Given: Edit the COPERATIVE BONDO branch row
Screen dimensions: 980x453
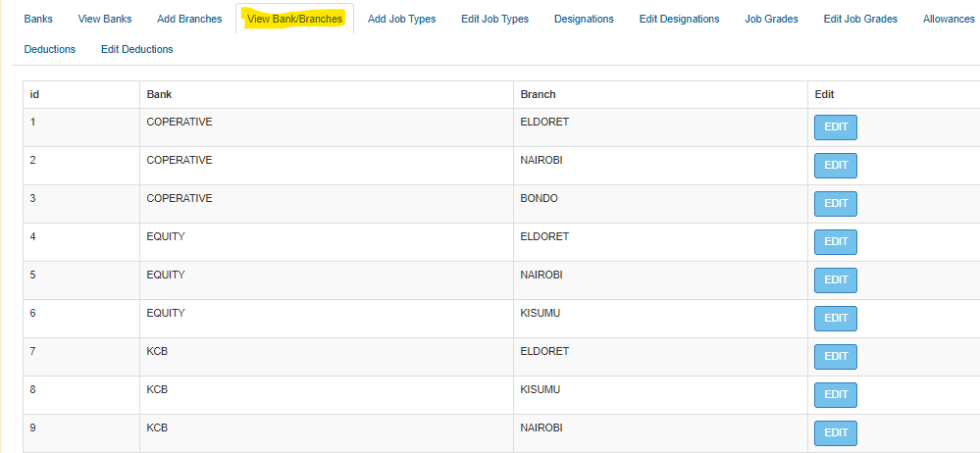Looking at the screenshot, I should point(835,204).
